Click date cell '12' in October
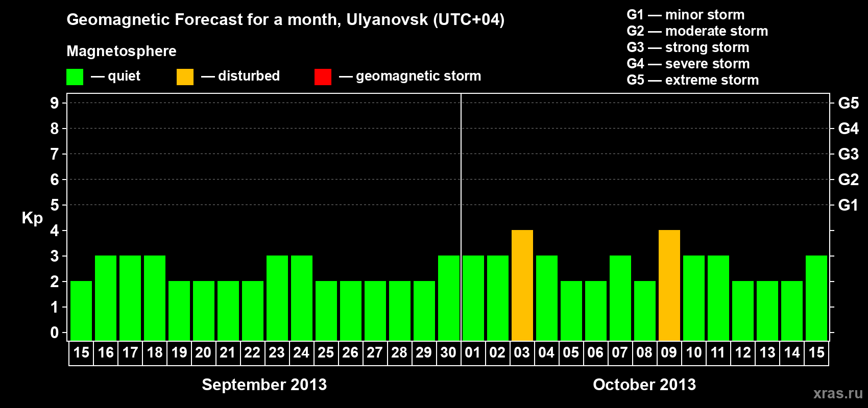 [x=743, y=353]
